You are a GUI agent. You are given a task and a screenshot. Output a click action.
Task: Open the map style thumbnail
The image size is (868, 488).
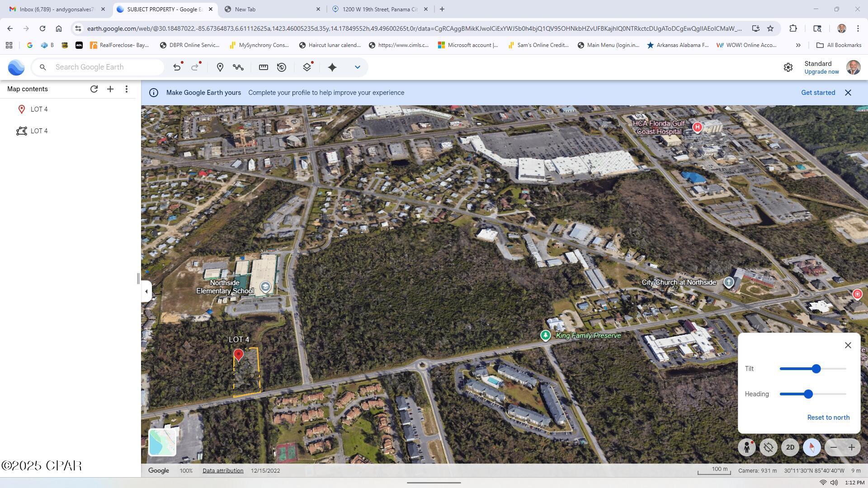162,442
